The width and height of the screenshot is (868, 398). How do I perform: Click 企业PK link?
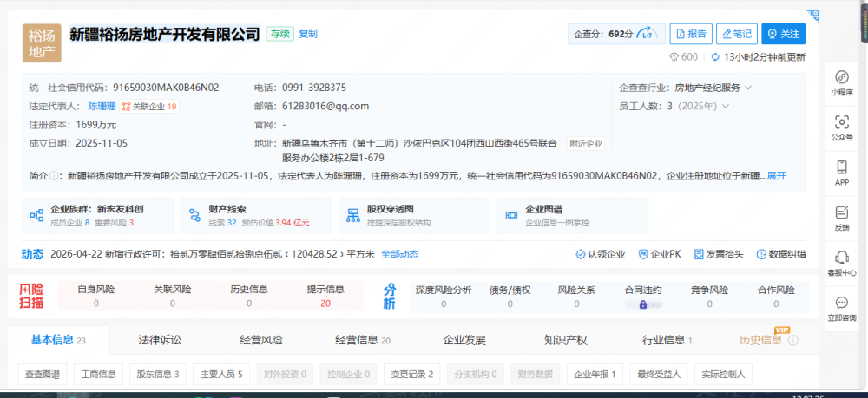[x=660, y=254]
